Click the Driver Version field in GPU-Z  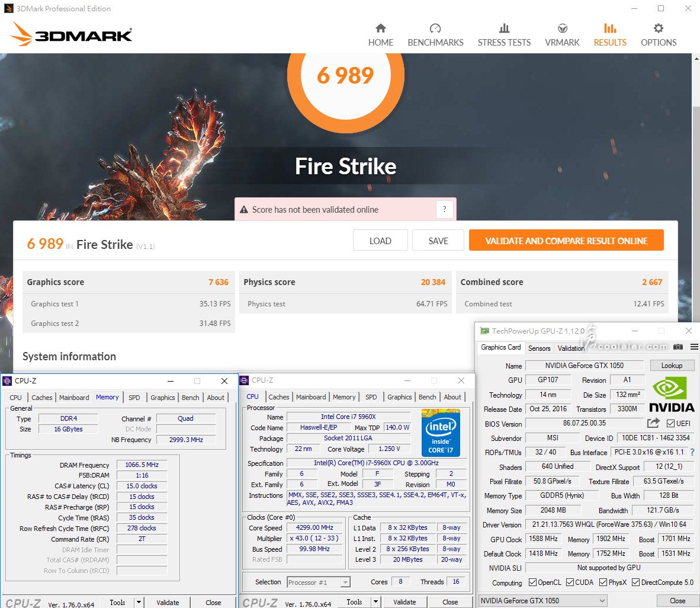tap(609, 524)
